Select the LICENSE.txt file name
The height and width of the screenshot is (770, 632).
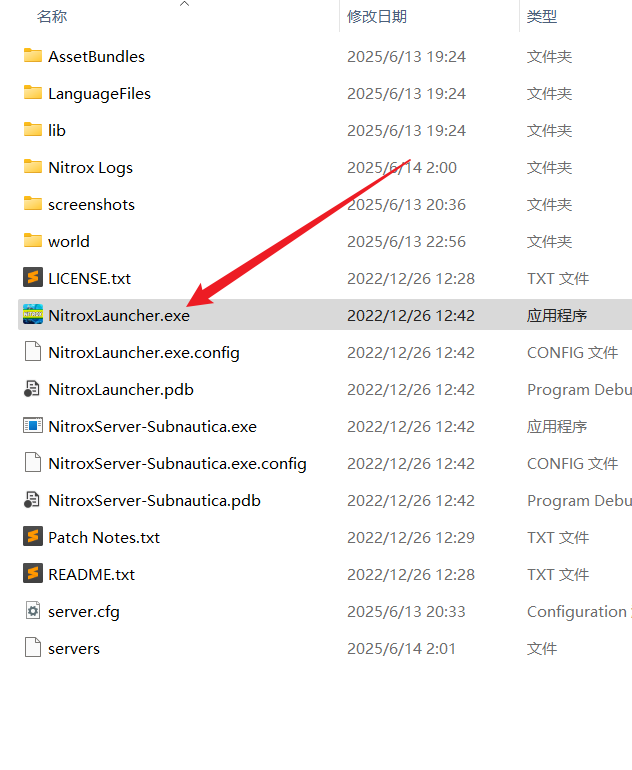[89, 278]
